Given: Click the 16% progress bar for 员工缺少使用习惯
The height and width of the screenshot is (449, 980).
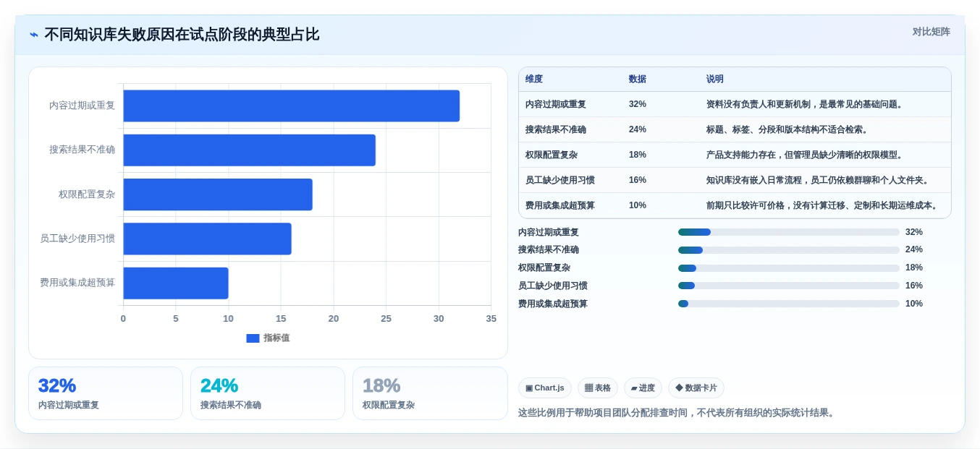Looking at the screenshot, I should (789, 286).
